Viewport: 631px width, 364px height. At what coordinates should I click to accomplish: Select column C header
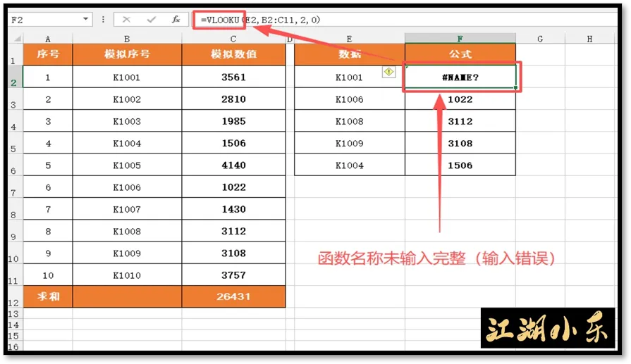pyautogui.click(x=233, y=39)
